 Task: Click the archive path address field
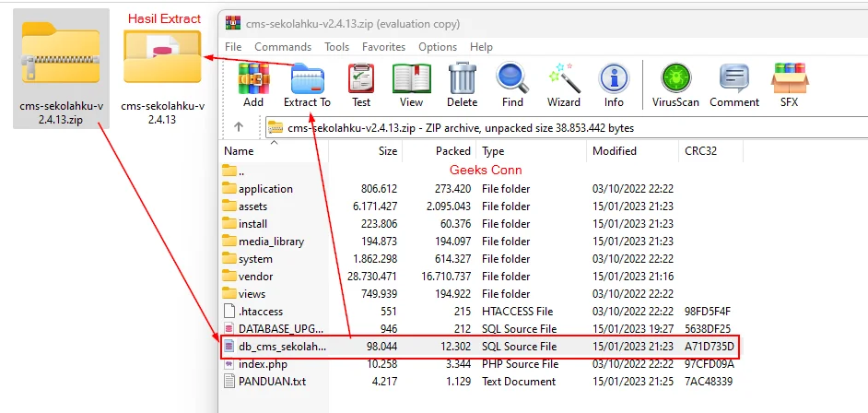565,128
